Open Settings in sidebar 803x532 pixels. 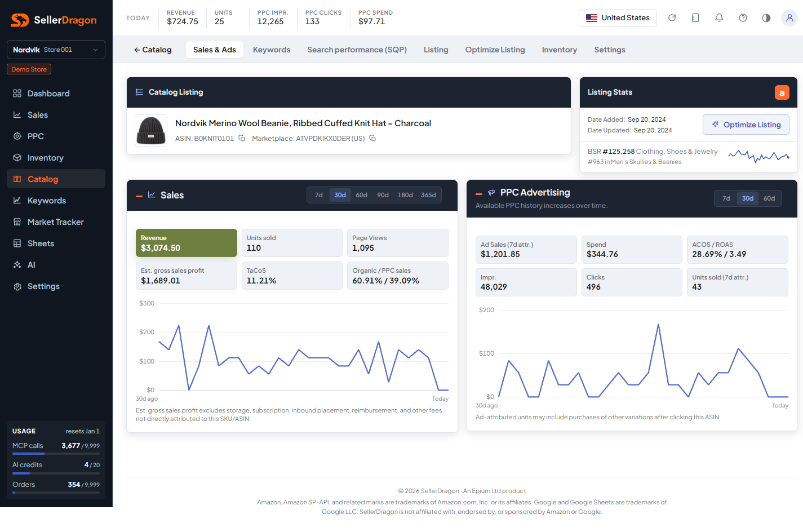click(x=56, y=286)
